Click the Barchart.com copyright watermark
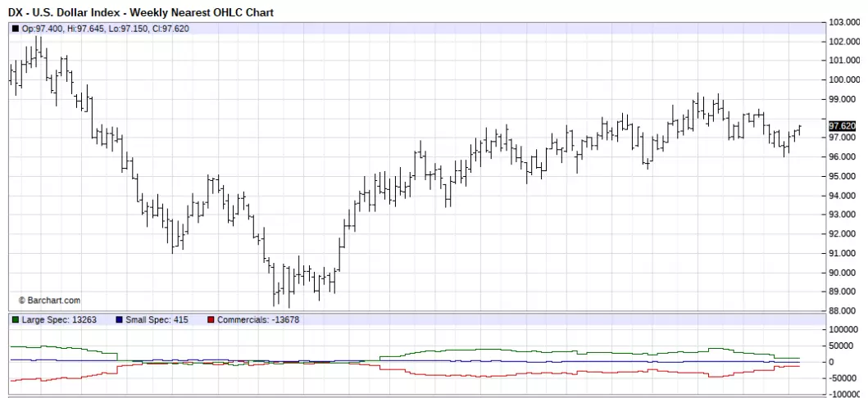868x398 pixels. 49,301
